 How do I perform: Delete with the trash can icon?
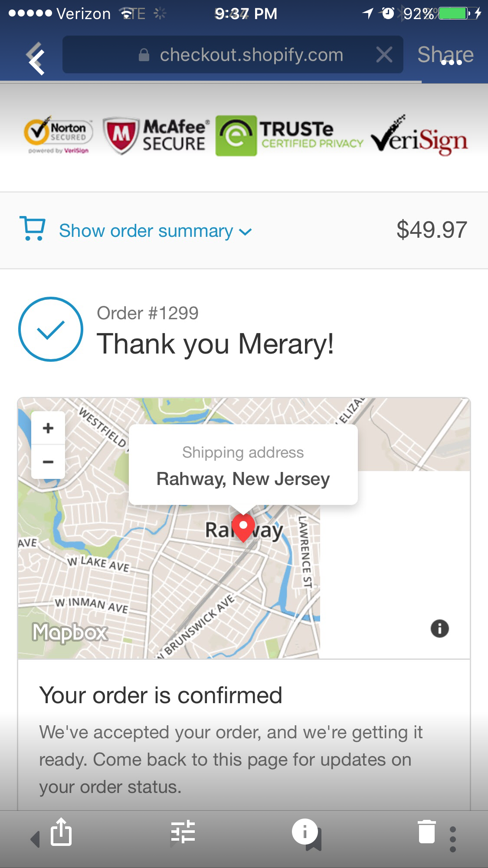coord(427,832)
